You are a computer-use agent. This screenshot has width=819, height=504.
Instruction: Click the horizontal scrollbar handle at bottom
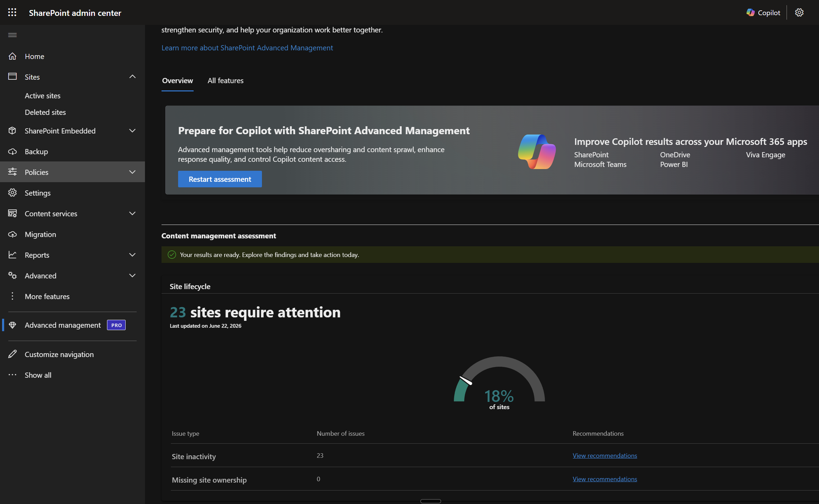430,501
